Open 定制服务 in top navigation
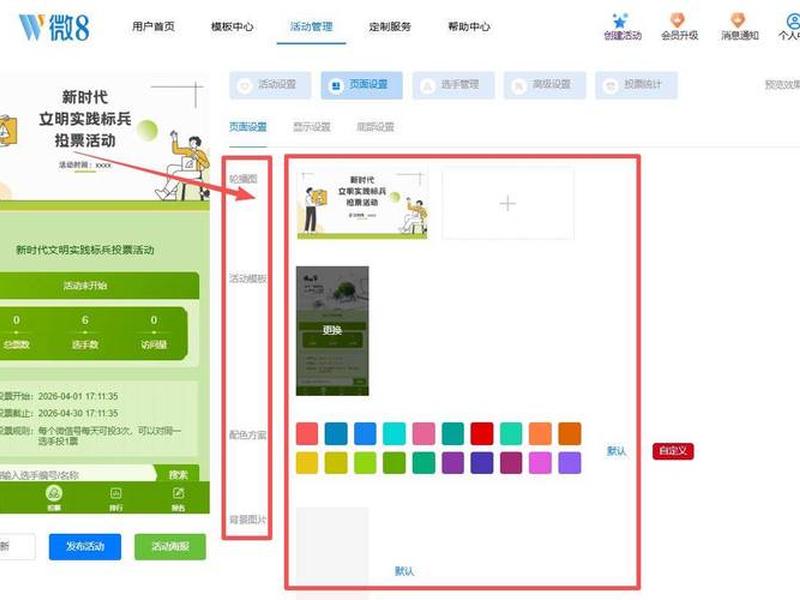800x600 pixels. (390, 27)
